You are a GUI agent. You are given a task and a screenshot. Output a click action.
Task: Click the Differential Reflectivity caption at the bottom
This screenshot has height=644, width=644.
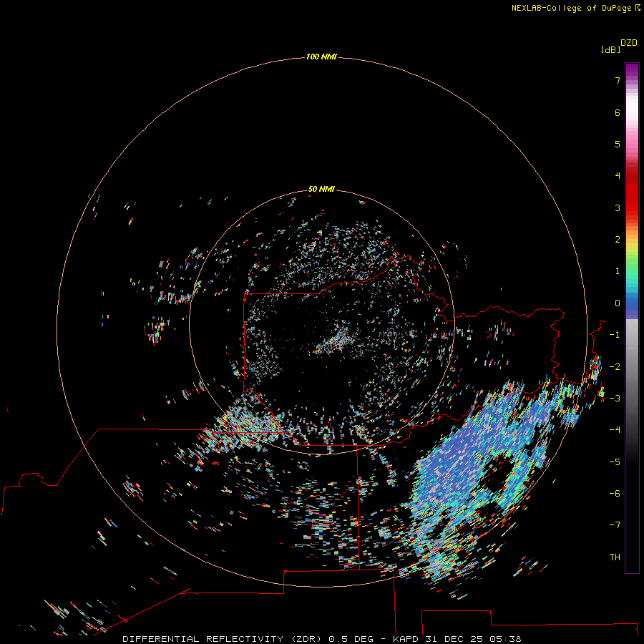[x=321, y=639]
